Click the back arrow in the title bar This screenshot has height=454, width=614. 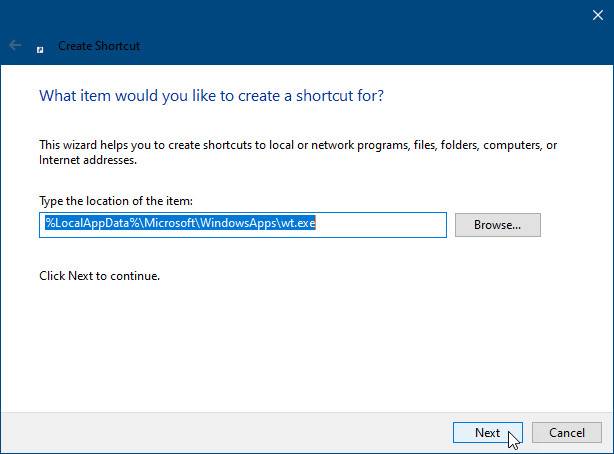[15, 45]
